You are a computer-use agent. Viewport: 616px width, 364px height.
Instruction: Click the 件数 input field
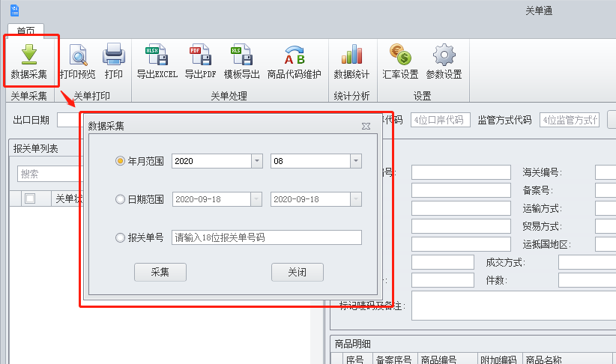588,280
